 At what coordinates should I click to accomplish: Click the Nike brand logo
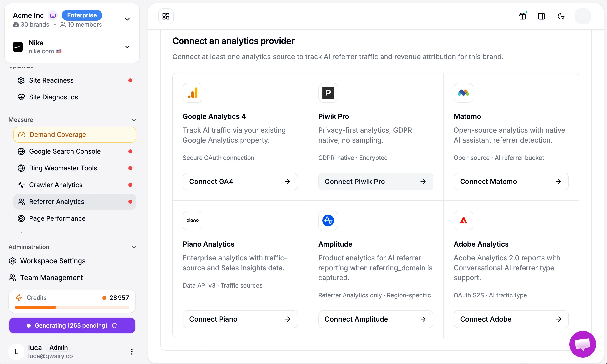[x=18, y=47]
